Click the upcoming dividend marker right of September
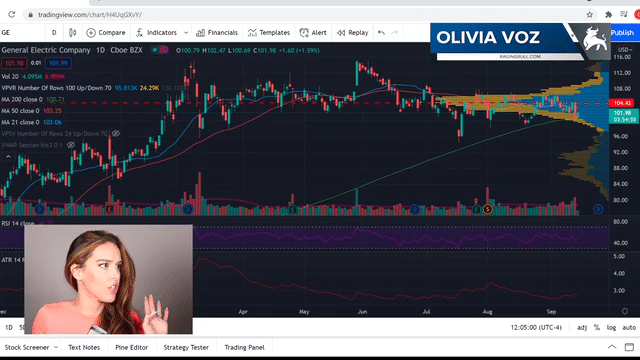 (x=598, y=209)
